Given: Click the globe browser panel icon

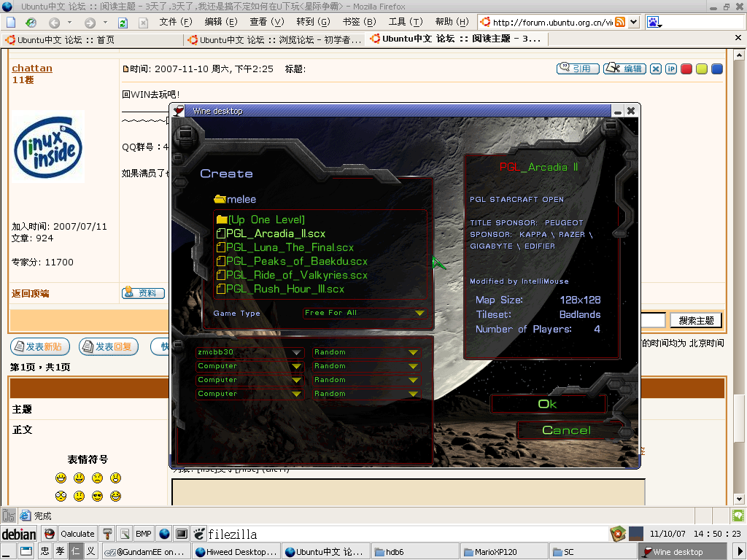Looking at the screenshot, I should 164,534.
